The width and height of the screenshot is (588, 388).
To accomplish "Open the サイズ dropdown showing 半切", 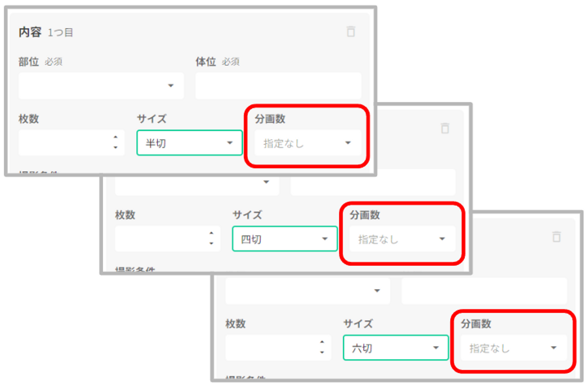I will click(x=189, y=143).
